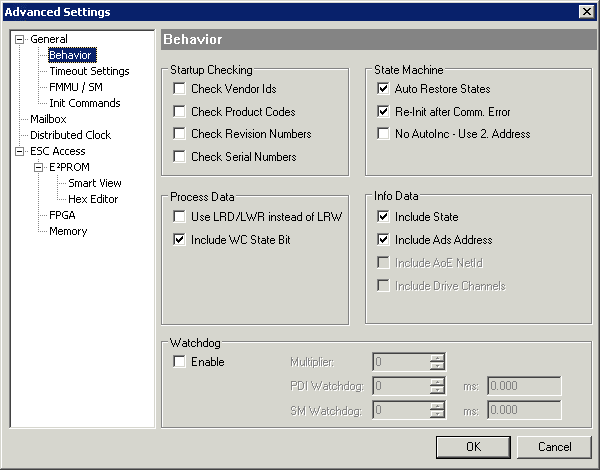Close the Advanced Settings window
Screen dimensions: 600x470
click(x=587, y=12)
